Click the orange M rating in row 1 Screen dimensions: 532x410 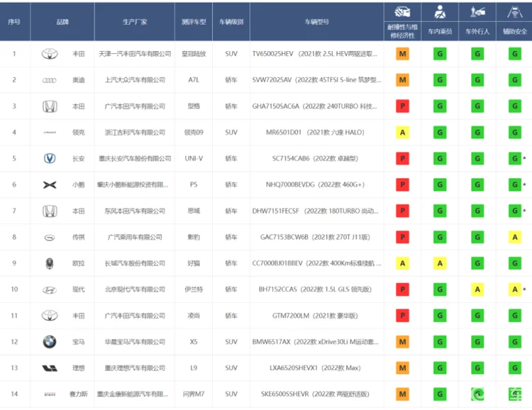pyautogui.click(x=402, y=54)
